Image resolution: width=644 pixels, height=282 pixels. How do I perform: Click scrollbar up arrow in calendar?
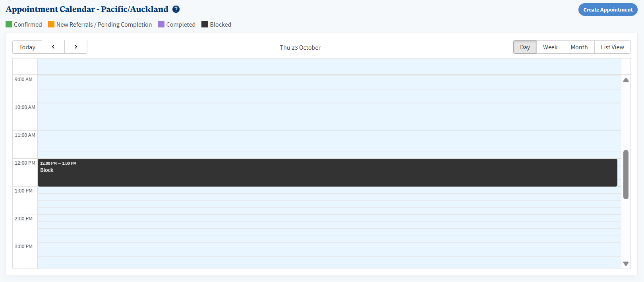click(626, 80)
